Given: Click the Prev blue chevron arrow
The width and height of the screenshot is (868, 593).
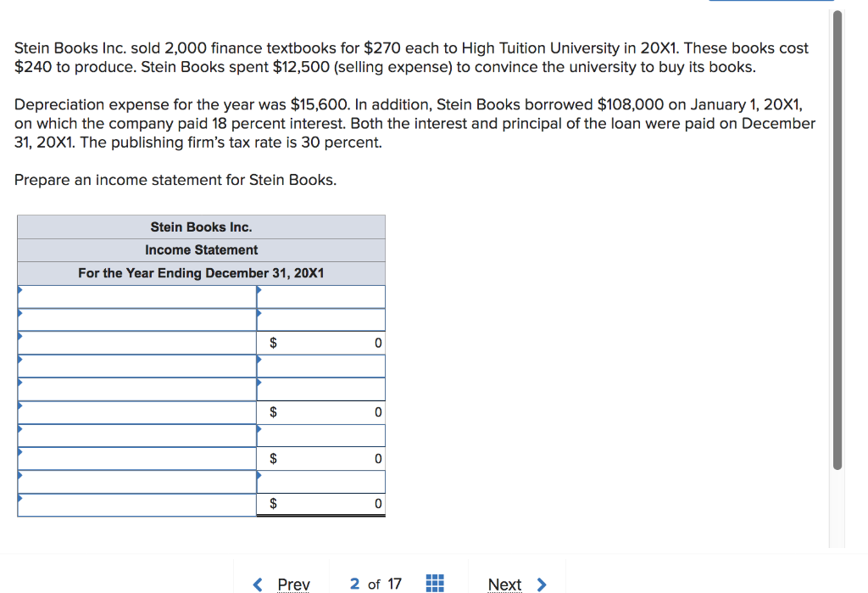Looking at the screenshot, I should click(258, 584).
